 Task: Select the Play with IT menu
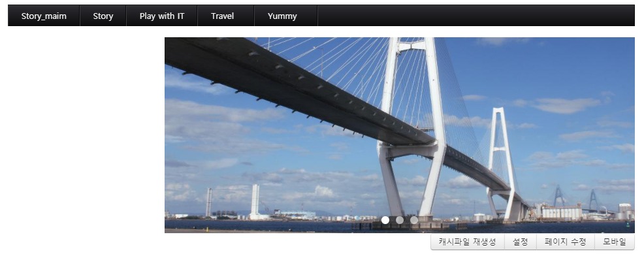[x=162, y=16]
